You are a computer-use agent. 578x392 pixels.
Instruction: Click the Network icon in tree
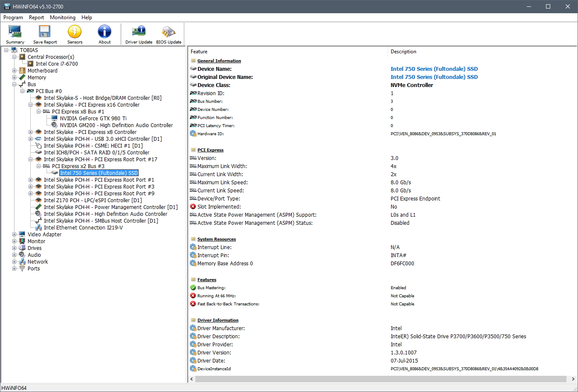click(22, 262)
